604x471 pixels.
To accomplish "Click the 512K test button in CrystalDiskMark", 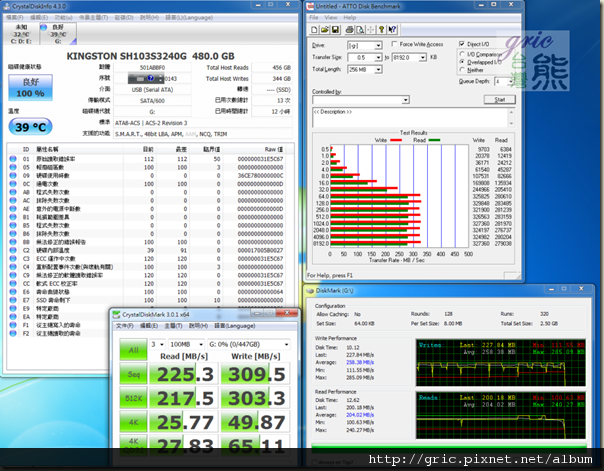I will coord(133,398).
